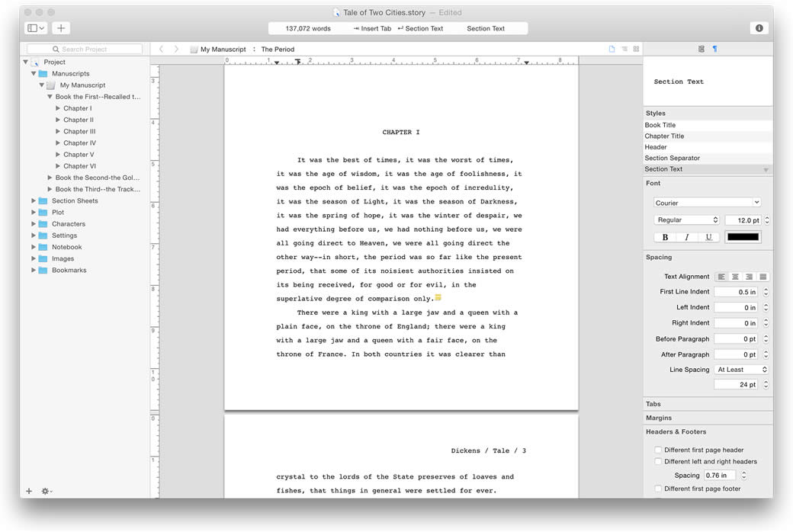Image resolution: width=793 pixels, height=532 pixels.
Task: Click the Insert Tab toolbar button
Action: pos(372,28)
